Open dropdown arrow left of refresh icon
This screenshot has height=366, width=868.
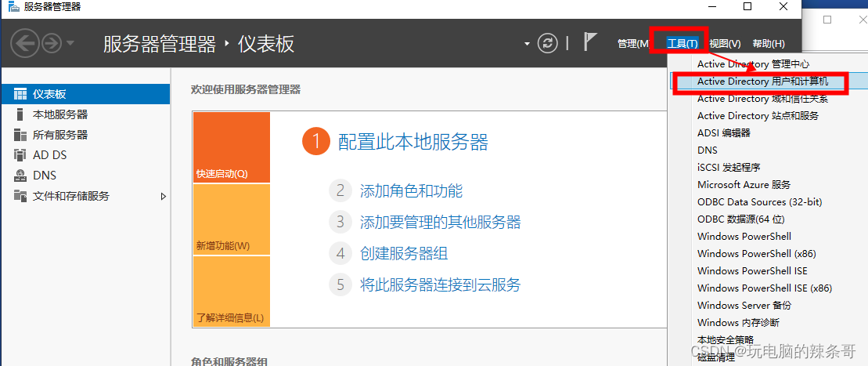[x=527, y=44]
